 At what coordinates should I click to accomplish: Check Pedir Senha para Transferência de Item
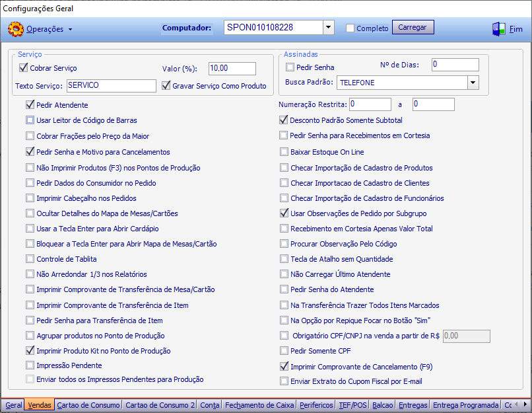(30, 320)
